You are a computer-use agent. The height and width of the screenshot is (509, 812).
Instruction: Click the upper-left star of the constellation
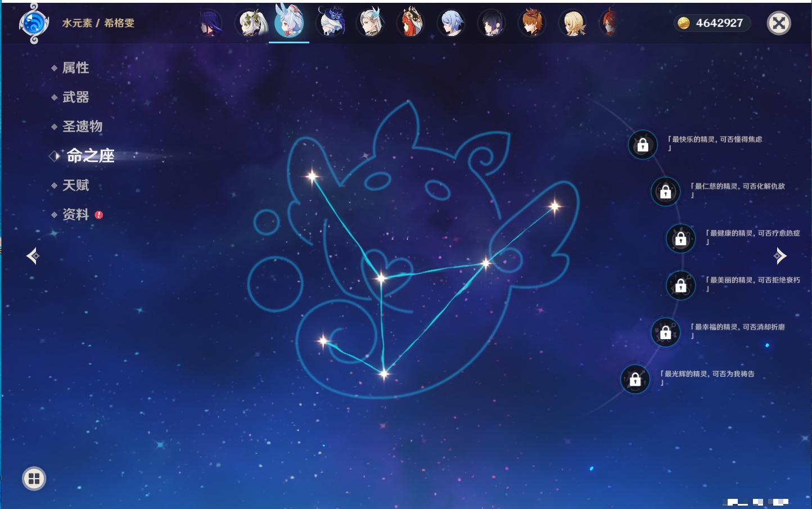(312, 177)
